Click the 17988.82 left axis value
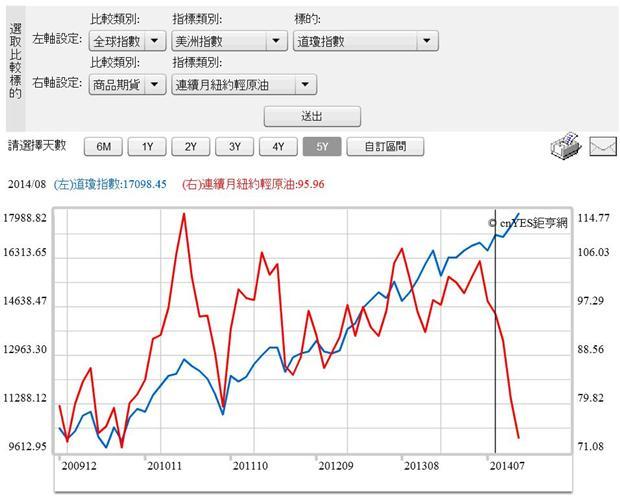This screenshot has width=620, height=496. (x=25, y=218)
